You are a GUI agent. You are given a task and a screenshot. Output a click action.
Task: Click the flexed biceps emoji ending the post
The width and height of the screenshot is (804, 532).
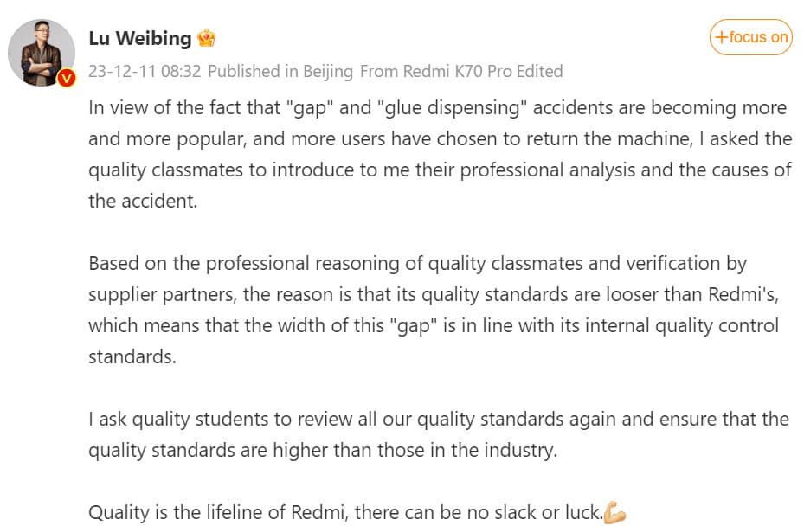pos(614,513)
